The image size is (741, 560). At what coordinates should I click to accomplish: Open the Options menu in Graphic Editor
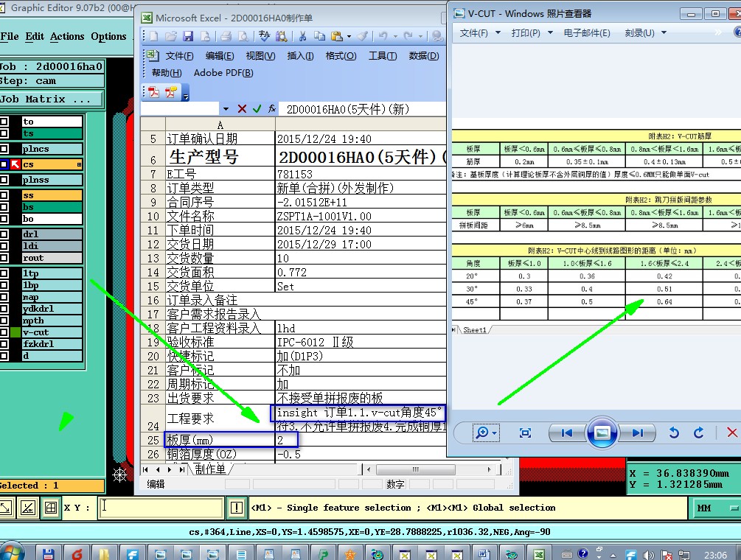click(x=108, y=37)
